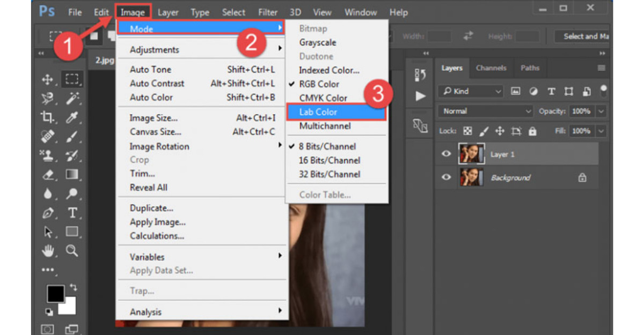Screen dimensions: 644x335
Task: Choose the Pen tool
Action: (48, 213)
